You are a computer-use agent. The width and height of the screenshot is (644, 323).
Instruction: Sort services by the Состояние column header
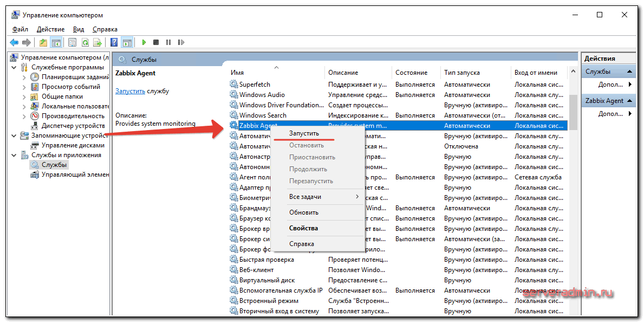[412, 73]
